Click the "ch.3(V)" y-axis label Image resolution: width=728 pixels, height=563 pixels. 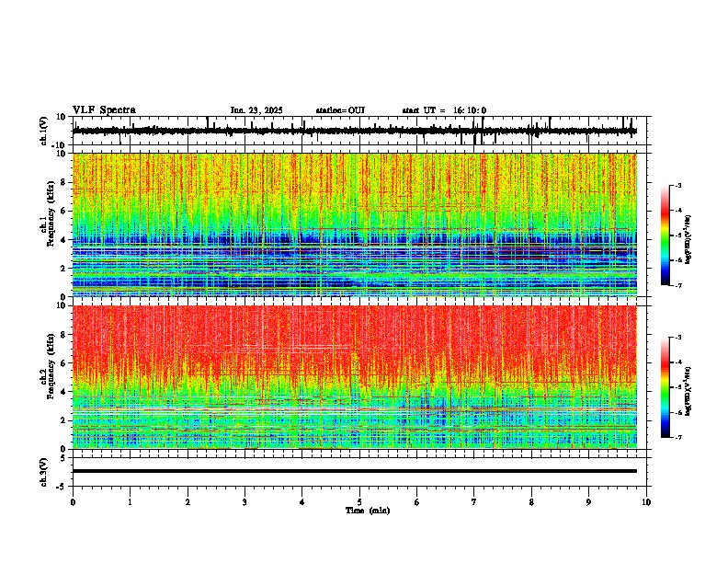[44, 473]
